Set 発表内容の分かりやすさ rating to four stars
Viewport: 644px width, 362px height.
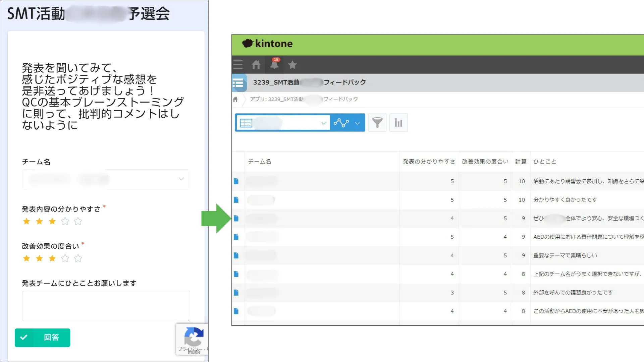[x=65, y=221]
